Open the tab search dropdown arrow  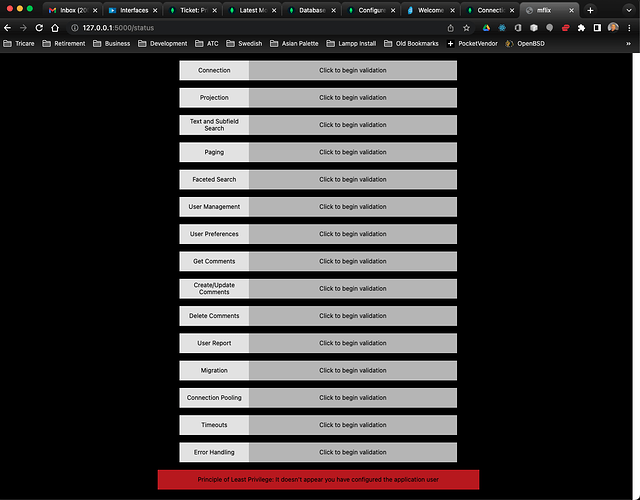629,10
